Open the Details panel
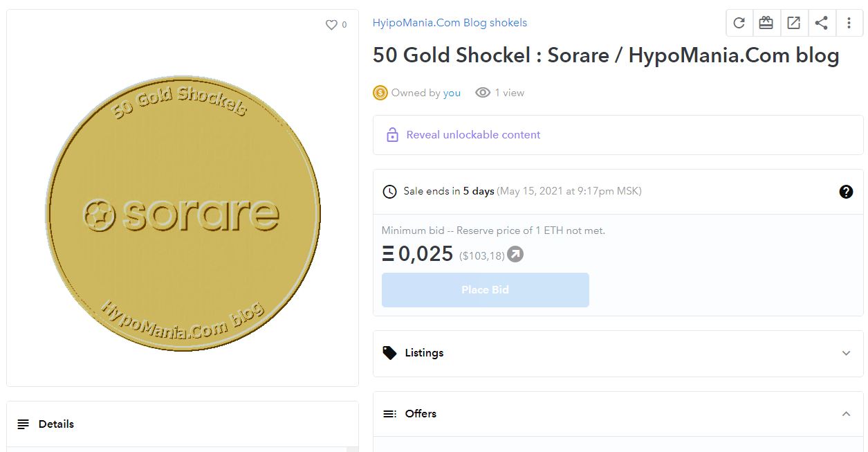 tap(56, 424)
